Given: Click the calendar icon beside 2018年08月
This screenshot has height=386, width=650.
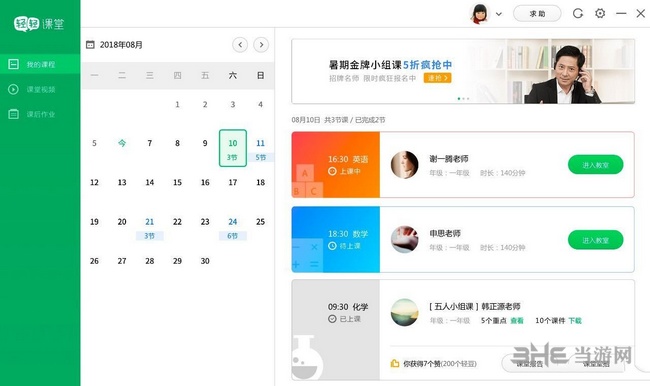Looking at the screenshot, I should [90, 45].
